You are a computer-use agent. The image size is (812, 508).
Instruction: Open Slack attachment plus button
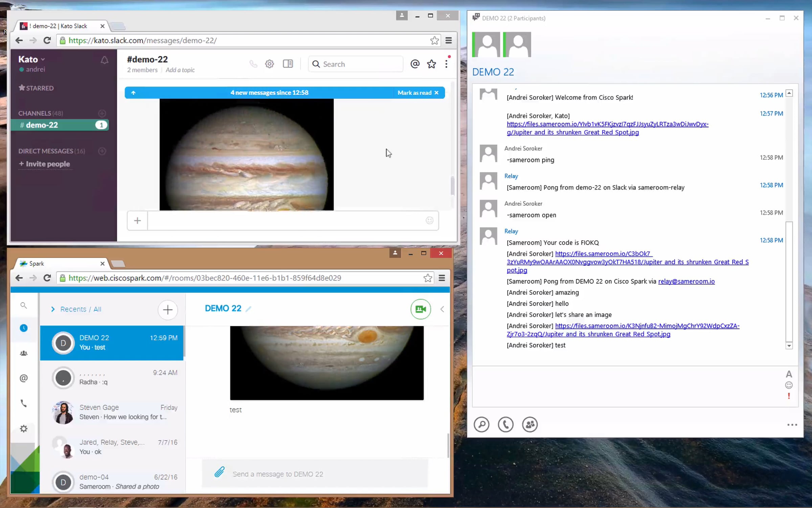137,221
